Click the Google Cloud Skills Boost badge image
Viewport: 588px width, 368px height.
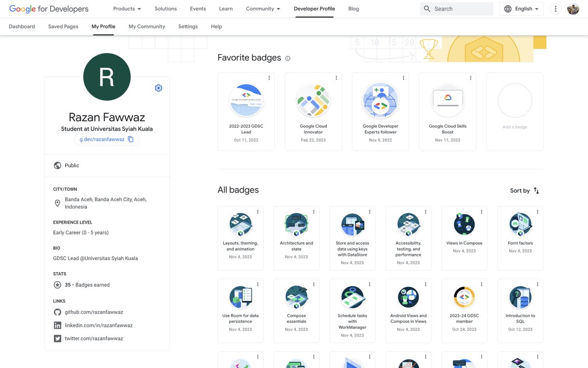447,100
